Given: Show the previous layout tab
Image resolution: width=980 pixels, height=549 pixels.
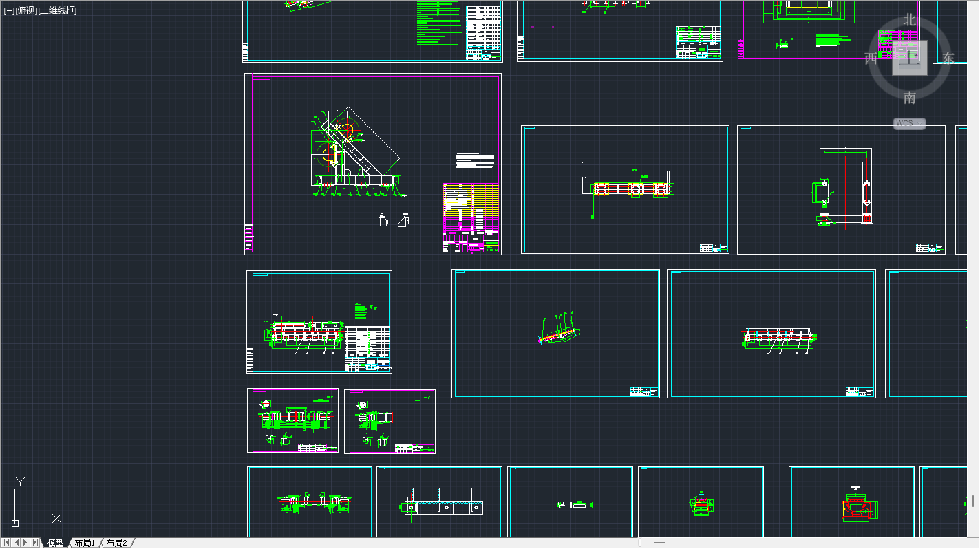Looking at the screenshot, I should click(x=17, y=543).
